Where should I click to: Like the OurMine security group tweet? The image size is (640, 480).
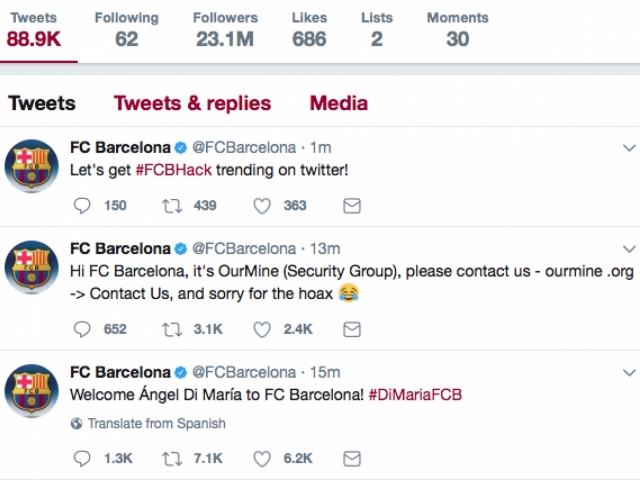[x=262, y=328]
